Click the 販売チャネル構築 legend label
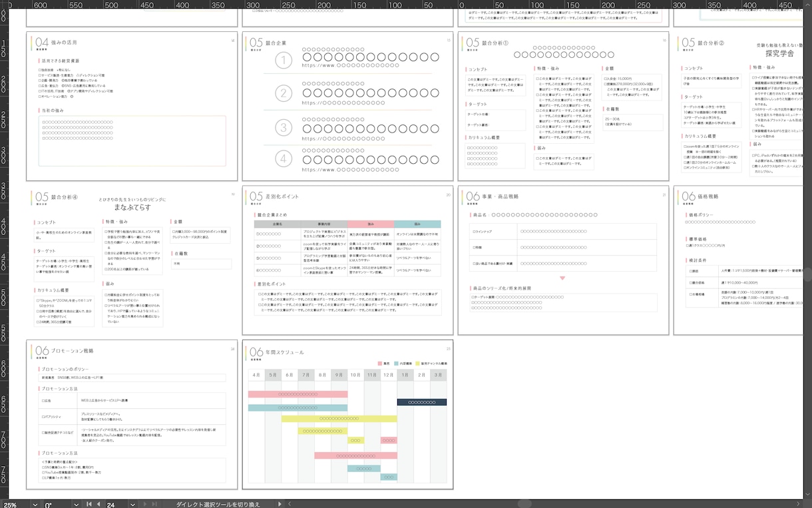Image resolution: width=812 pixels, height=508 pixels. pos(435,364)
